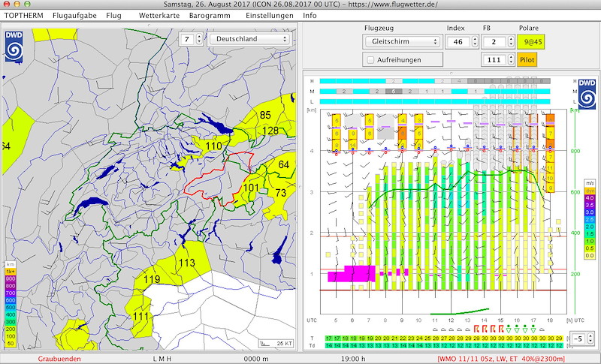
Task: Click the 600 blue altitude legend swatch
Action: click(10, 300)
